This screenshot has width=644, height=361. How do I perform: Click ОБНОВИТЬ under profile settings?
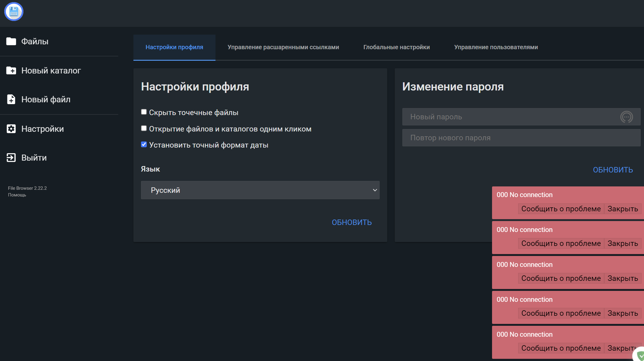[352, 222]
